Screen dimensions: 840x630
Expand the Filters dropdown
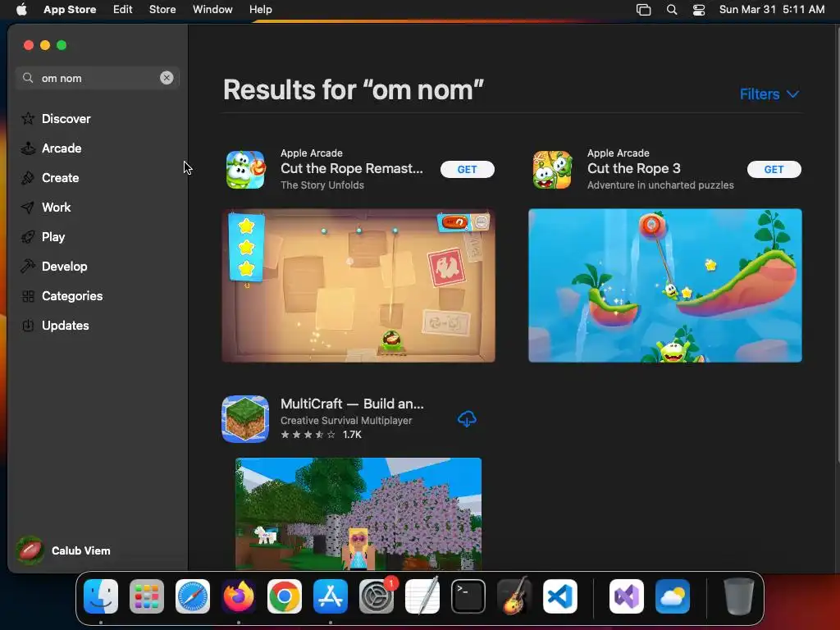(x=769, y=94)
